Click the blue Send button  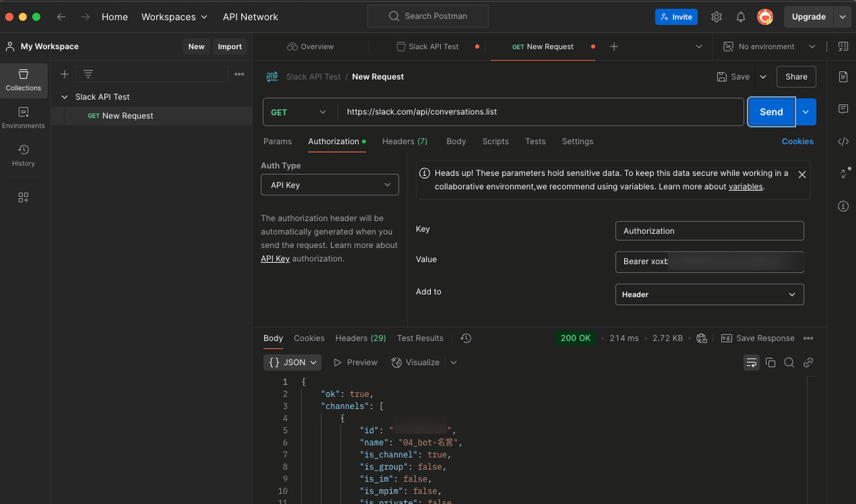(x=771, y=112)
